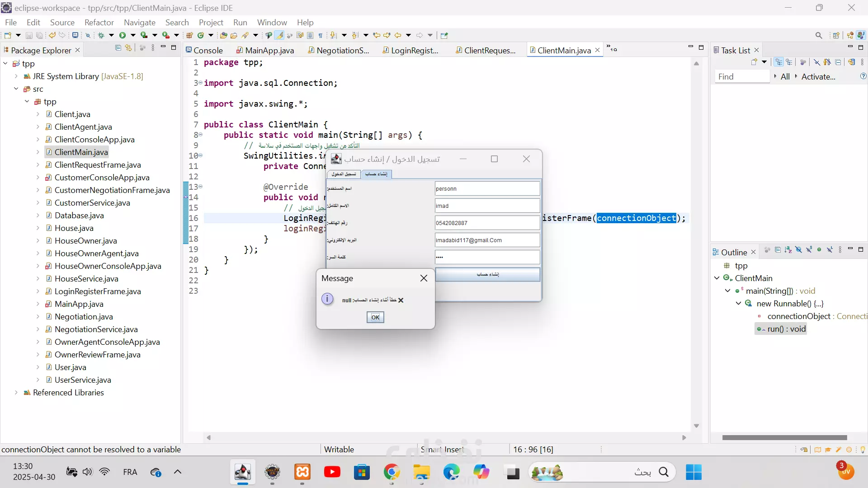Toggle Sort alphabetically in Outline

788,250
